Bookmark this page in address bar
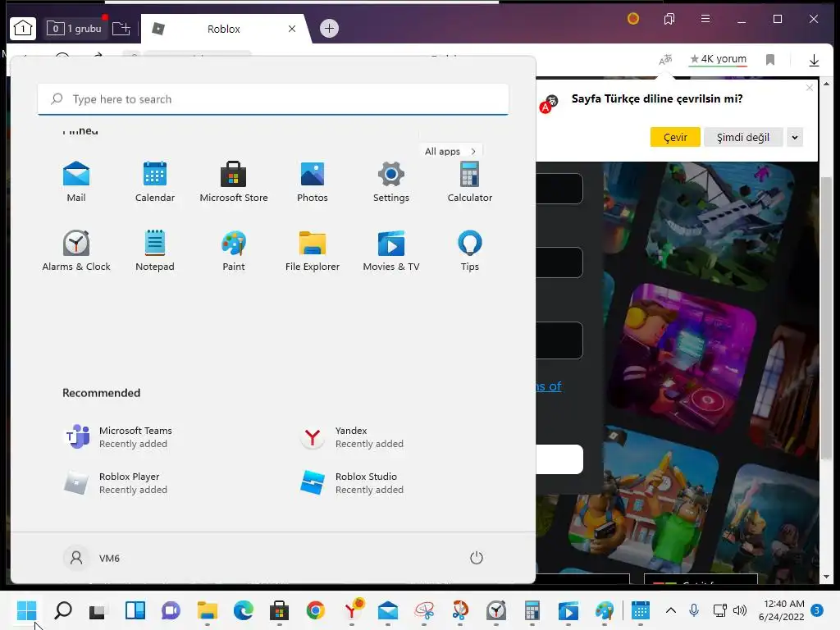Screen dimensions: 840x630 770,59
